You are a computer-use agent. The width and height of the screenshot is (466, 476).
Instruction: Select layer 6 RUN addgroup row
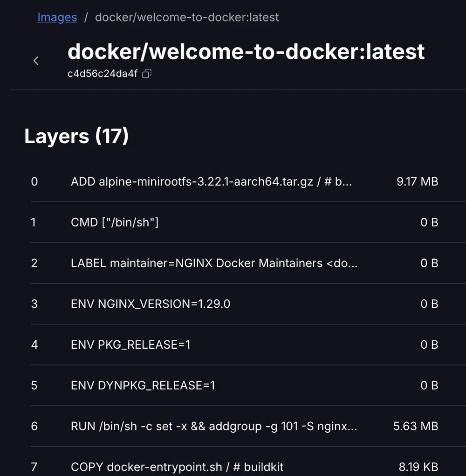tap(248, 426)
